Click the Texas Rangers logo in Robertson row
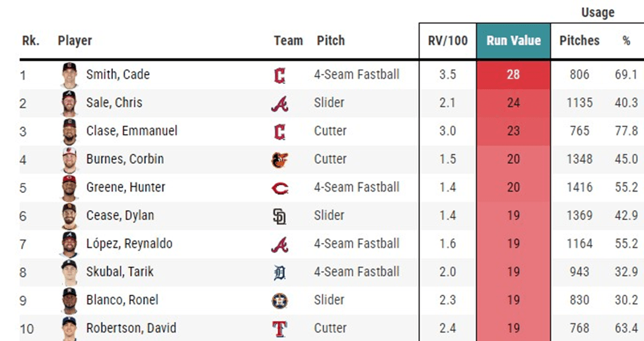644x341 pixels. click(279, 328)
